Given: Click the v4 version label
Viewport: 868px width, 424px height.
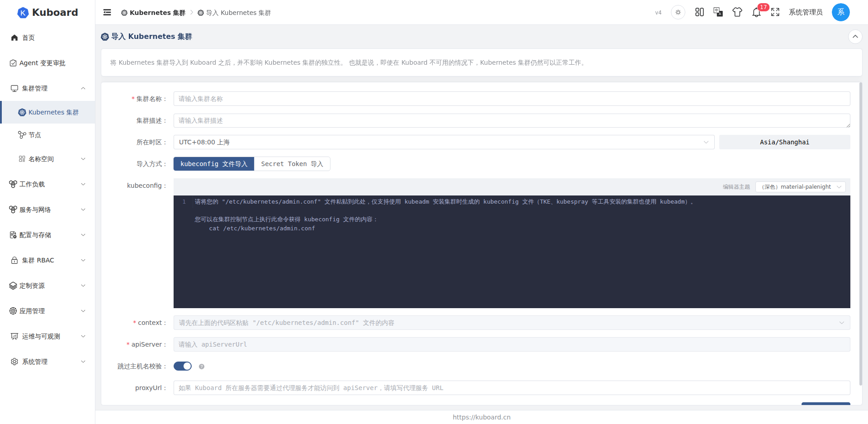Looking at the screenshot, I should coord(658,13).
